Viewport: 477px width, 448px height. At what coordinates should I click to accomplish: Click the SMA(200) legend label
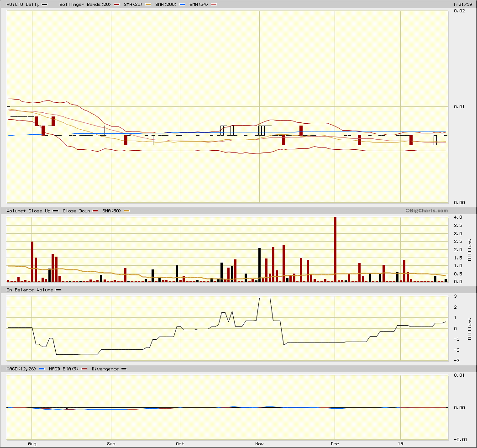tap(166, 4)
